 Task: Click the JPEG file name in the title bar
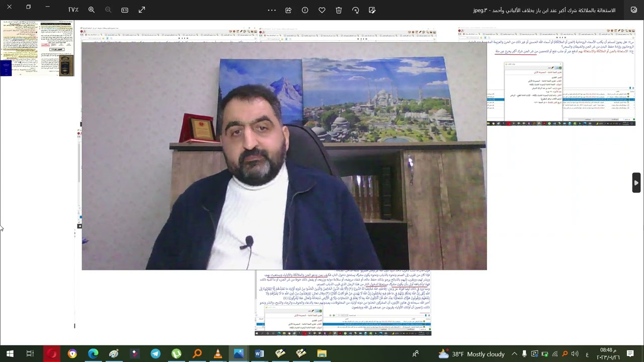tap(544, 10)
